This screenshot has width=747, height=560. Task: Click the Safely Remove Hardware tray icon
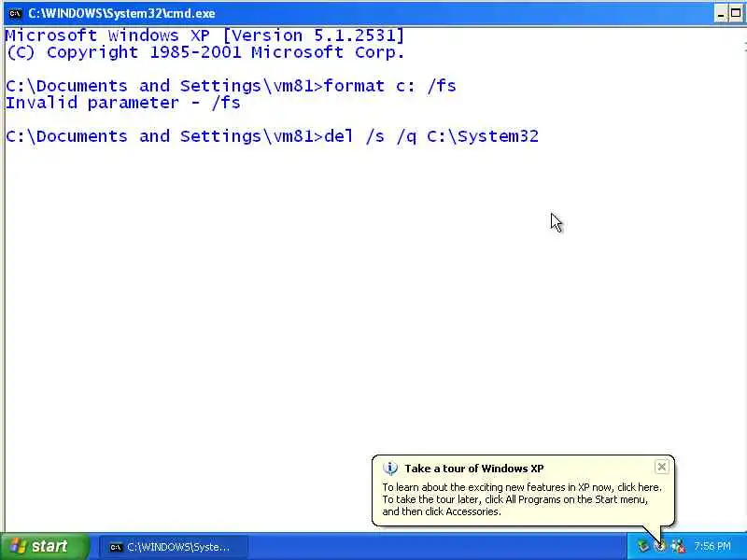[x=643, y=546]
